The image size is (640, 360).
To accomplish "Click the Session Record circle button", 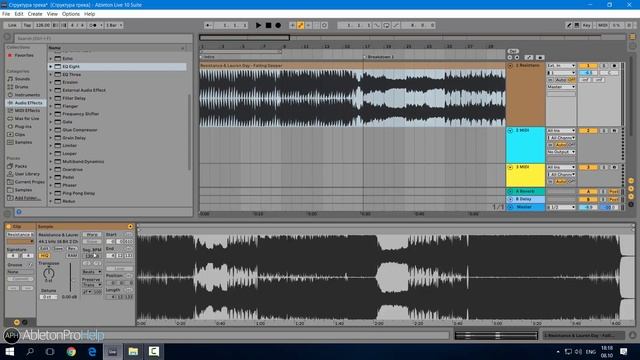I will (x=324, y=25).
